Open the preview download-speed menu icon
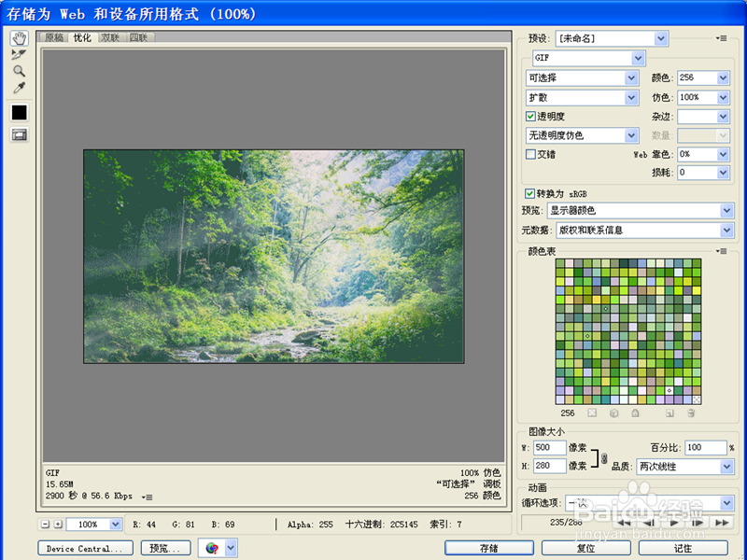This screenshot has width=747, height=560. coord(148,497)
